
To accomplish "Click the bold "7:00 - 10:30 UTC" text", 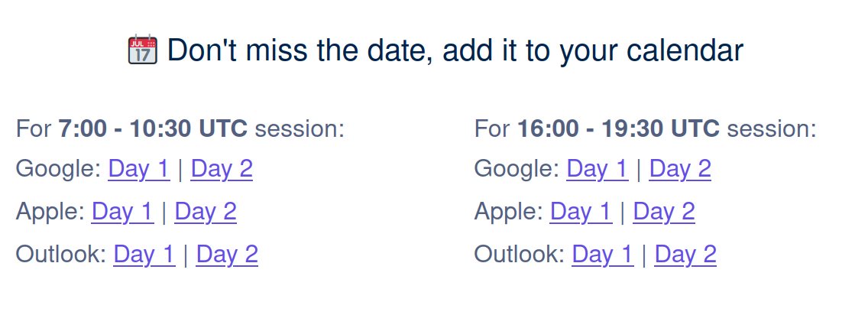I will tap(153, 128).
